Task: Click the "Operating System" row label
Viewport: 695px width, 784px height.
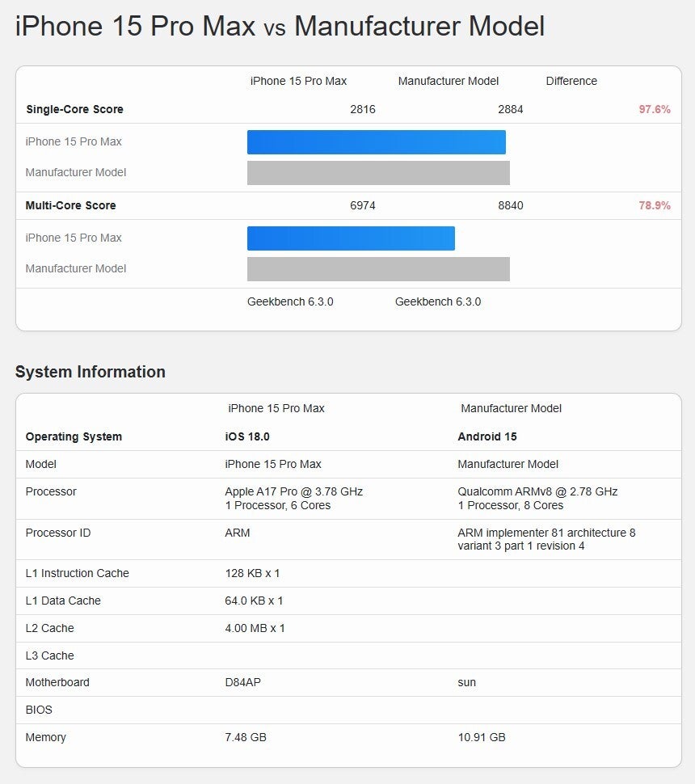Action: [x=74, y=436]
